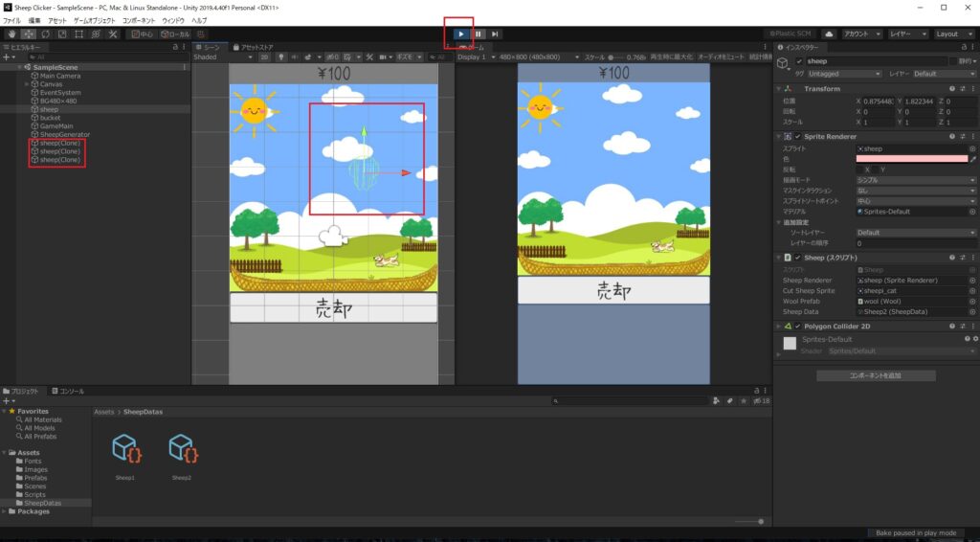Screen dimensions: 980x542
Task: Click the Game view scale slider
Action: pyautogui.click(x=617, y=56)
